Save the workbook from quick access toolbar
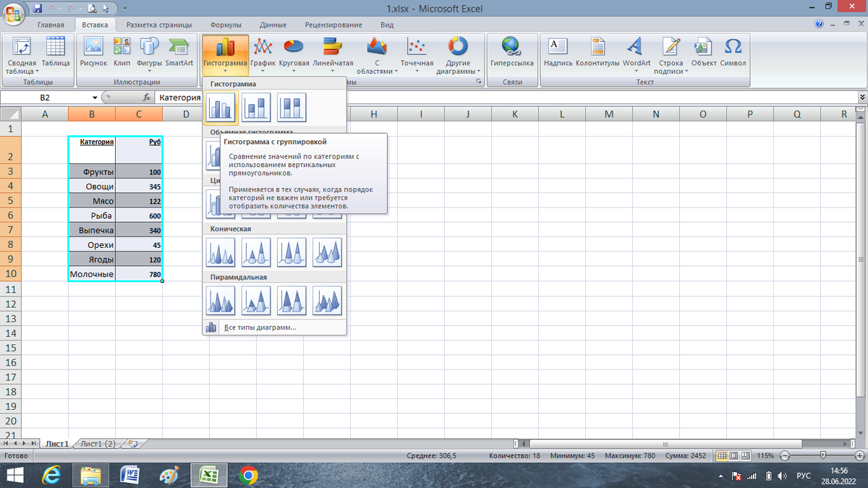Screen dimensions: 868x488 click(x=38, y=9)
